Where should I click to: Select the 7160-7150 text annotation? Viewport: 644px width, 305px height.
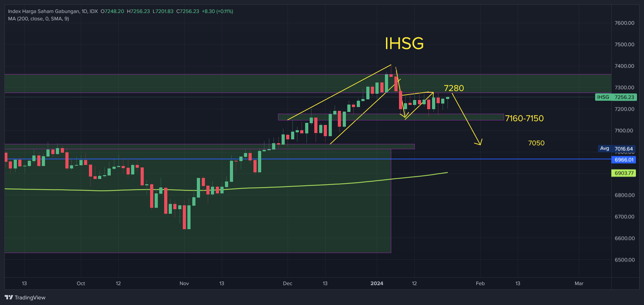(524, 118)
